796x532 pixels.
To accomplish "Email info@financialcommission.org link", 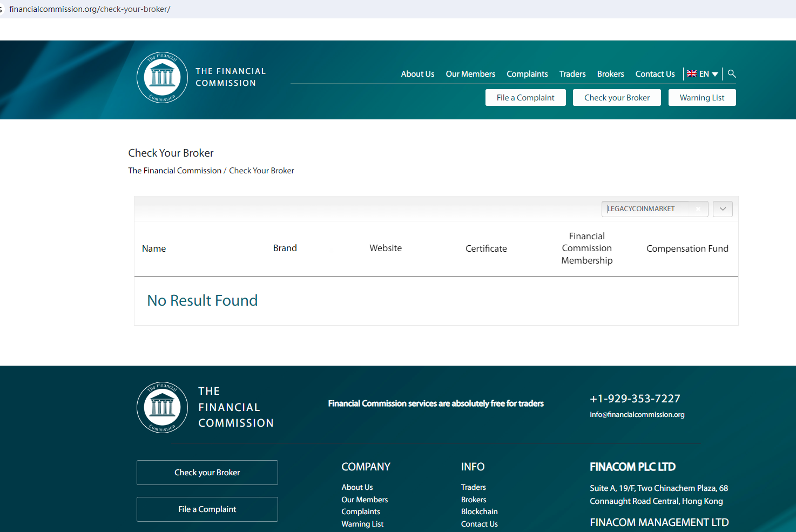I will click(637, 415).
